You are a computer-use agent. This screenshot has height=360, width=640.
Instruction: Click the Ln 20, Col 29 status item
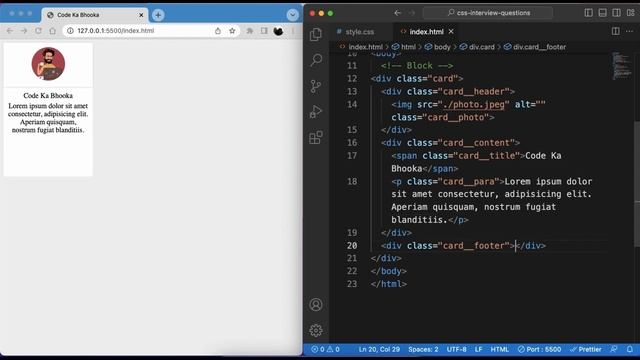(379, 349)
